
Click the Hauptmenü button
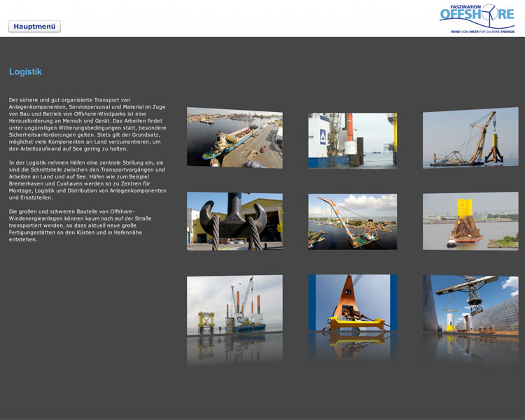click(34, 27)
